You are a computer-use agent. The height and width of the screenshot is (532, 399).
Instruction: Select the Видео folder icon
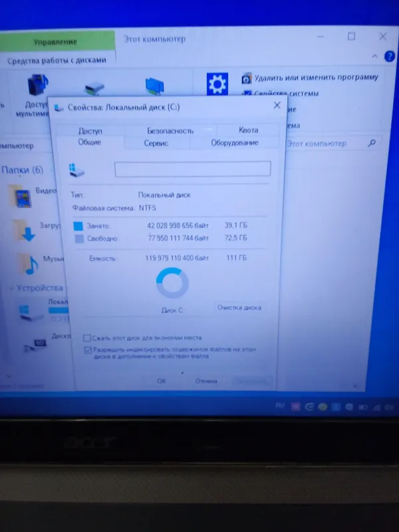click(21, 196)
